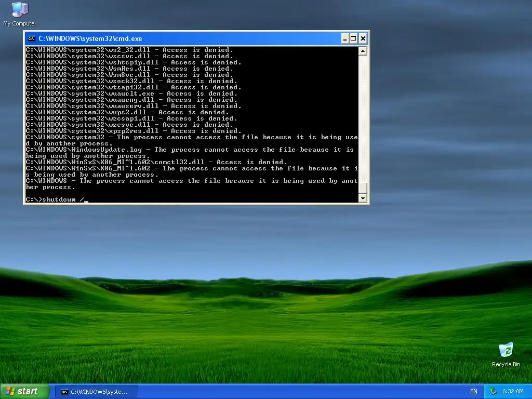Click the WsmRes.dll line in console
Image resolution: width=532 pixels, height=399 pixels.
pyautogui.click(x=129, y=69)
